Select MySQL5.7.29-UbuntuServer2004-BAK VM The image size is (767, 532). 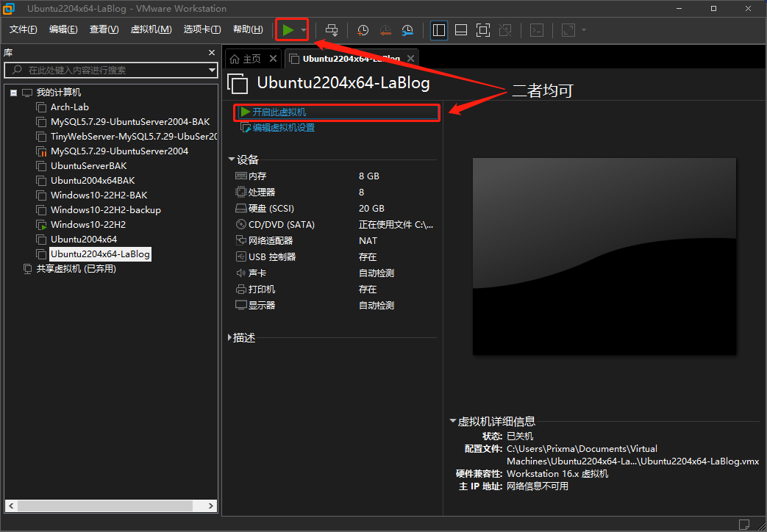tap(130, 122)
